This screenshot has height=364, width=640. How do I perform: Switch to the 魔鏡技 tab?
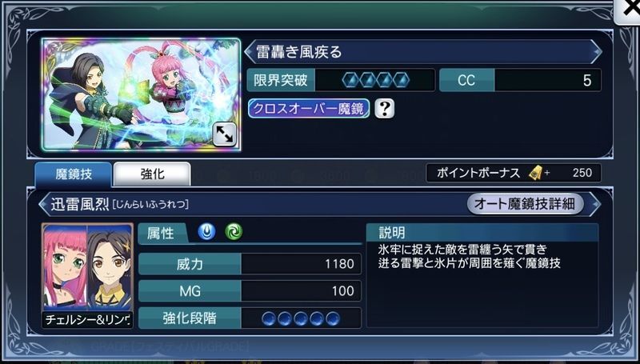coord(74,174)
